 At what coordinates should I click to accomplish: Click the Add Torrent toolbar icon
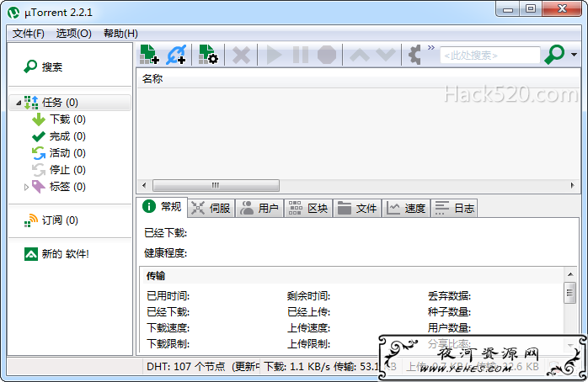coord(149,55)
